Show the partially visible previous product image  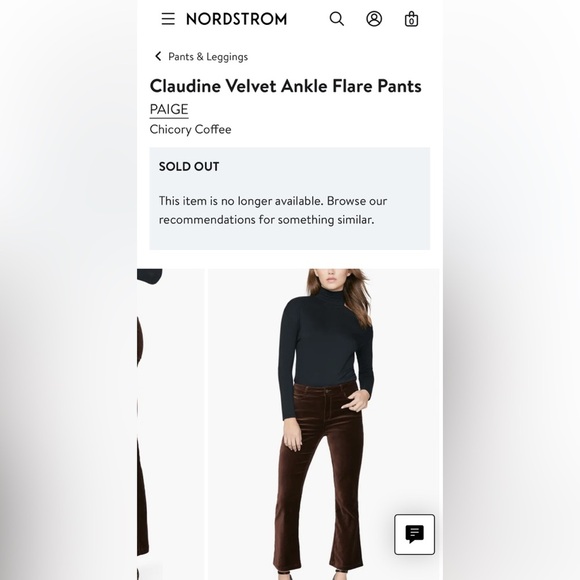(170, 424)
